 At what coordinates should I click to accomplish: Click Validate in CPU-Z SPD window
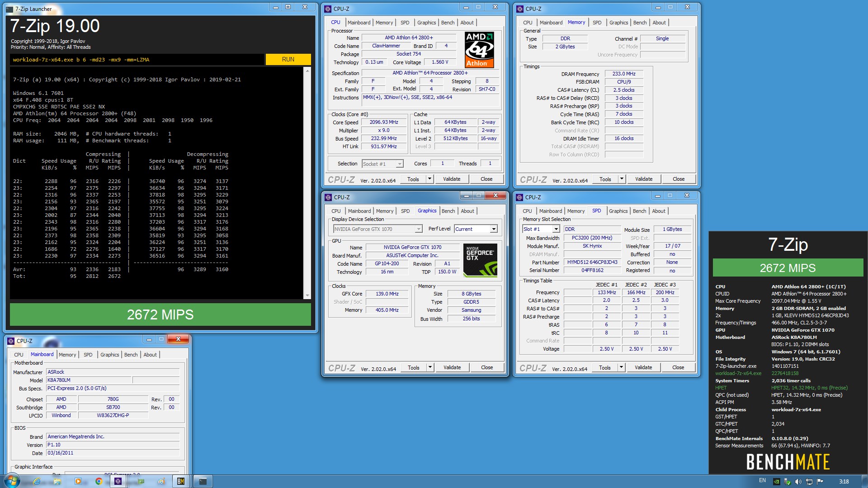coord(643,367)
